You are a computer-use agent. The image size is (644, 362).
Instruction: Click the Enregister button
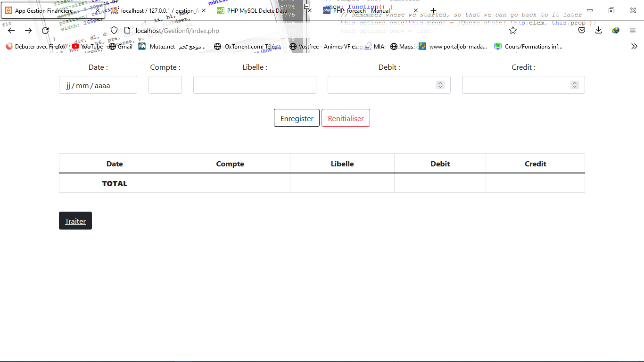click(x=297, y=118)
